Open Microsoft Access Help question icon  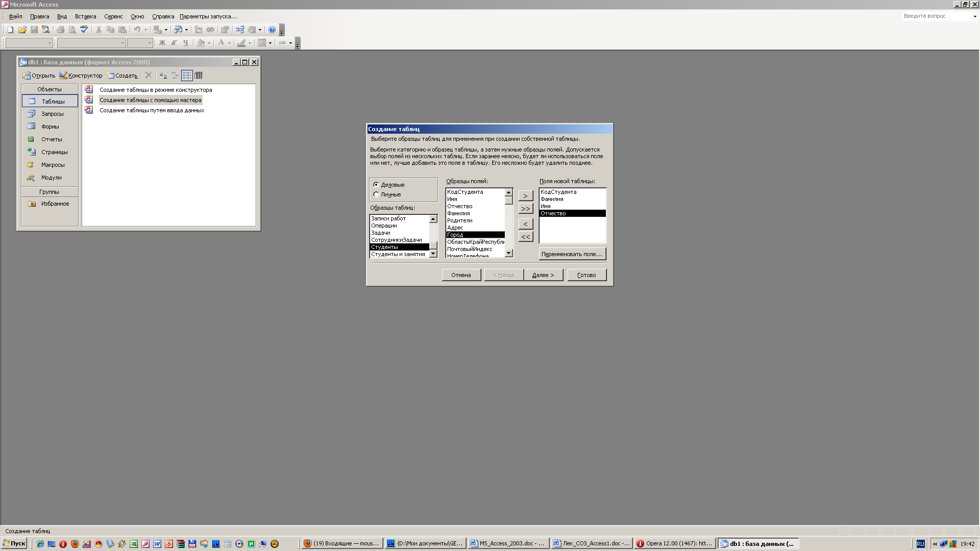point(272,30)
